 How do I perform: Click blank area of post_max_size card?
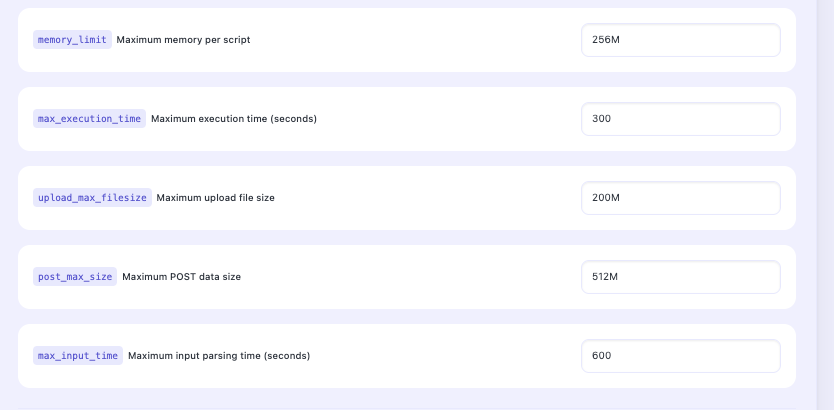coord(420,277)
